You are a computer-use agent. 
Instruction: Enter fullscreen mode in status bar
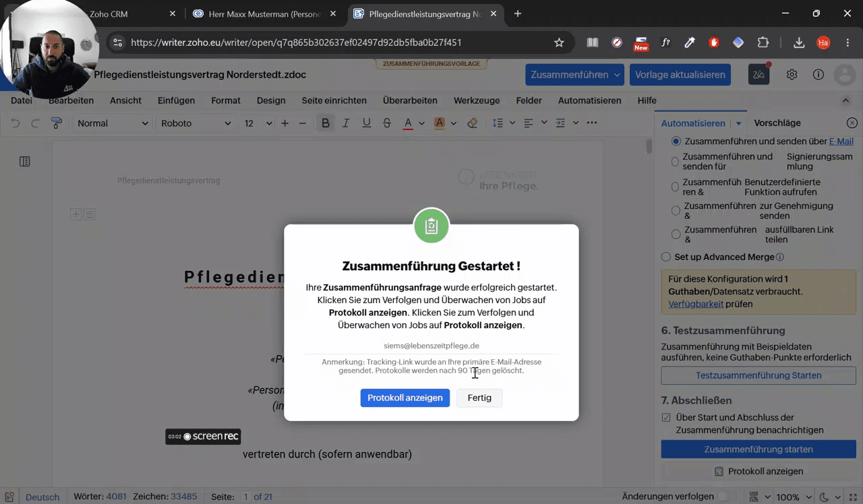(x=853, y=497)
